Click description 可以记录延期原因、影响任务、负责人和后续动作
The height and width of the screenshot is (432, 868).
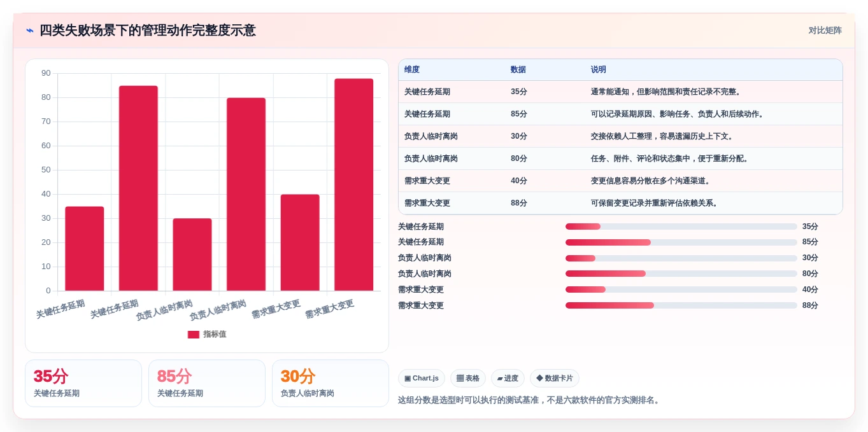click(x=678, y=114)
